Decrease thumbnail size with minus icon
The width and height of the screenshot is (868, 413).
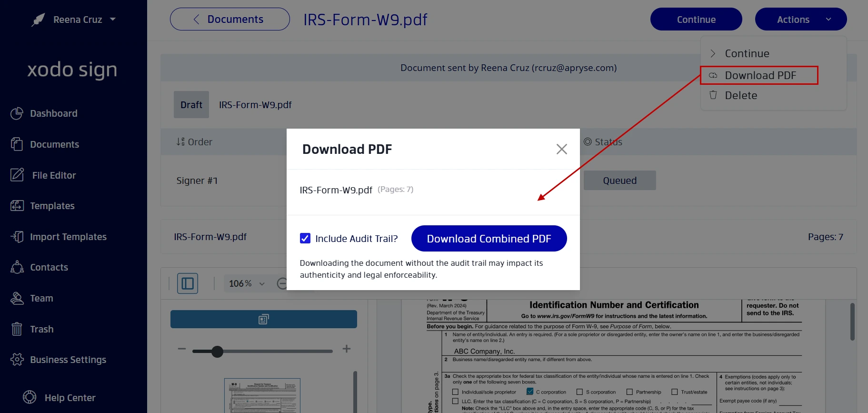tap(182, 349)
